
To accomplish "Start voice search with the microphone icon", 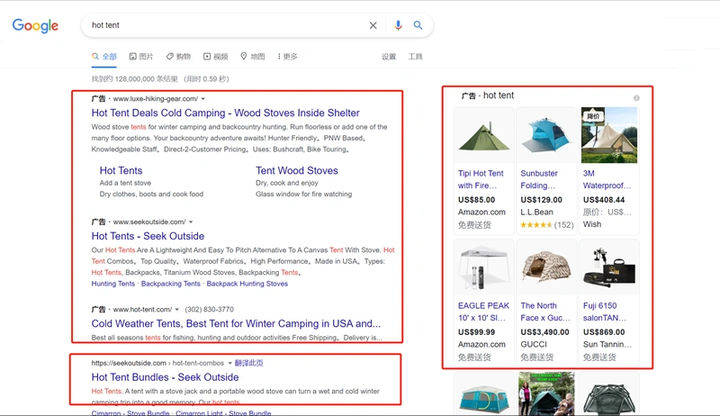I will click(398, 26).
